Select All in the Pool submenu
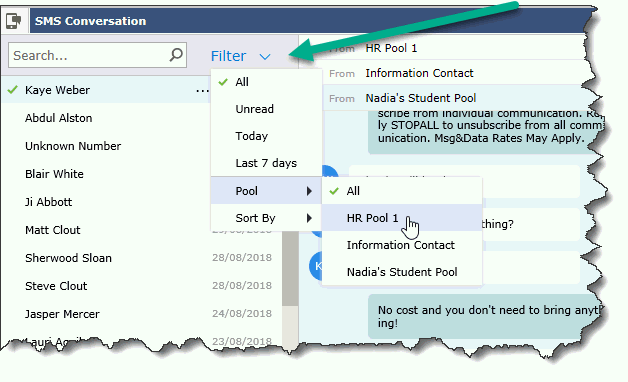628x382 pixels. 402,191
